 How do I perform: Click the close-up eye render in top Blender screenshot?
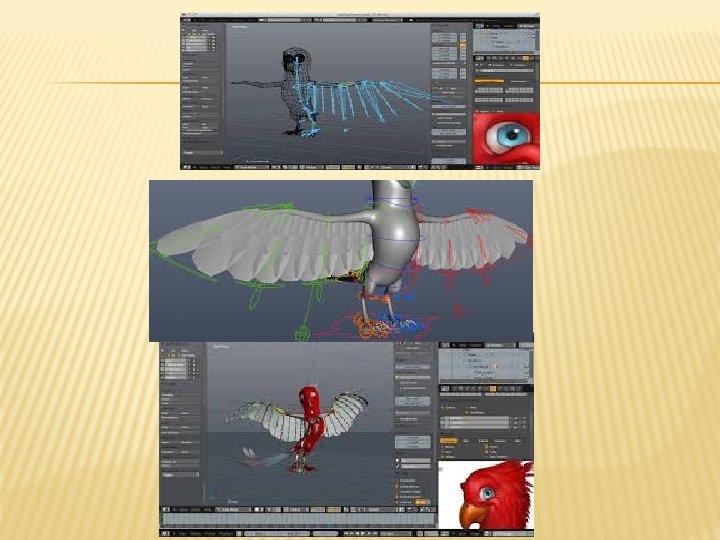coord(506,139)
